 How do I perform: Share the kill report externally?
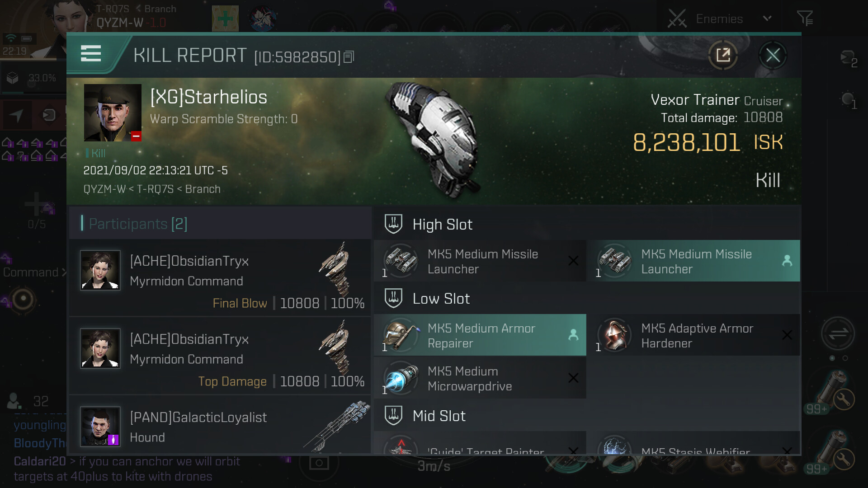tap(723, 56)
